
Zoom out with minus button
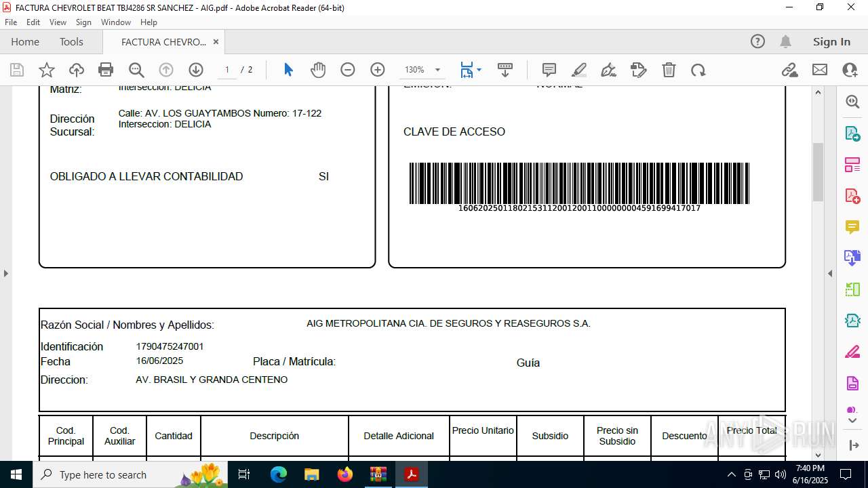[x=348, y=70]
